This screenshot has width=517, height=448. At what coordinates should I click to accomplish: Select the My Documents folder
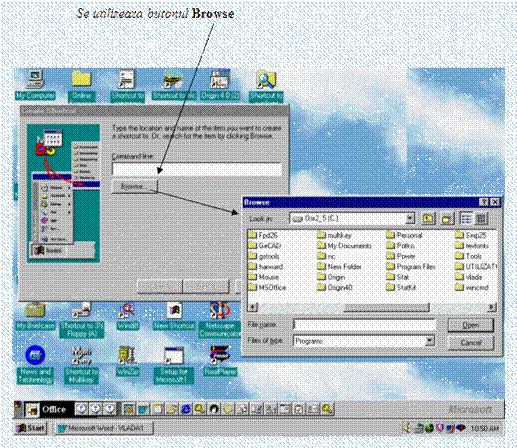[x=344, y=246]
